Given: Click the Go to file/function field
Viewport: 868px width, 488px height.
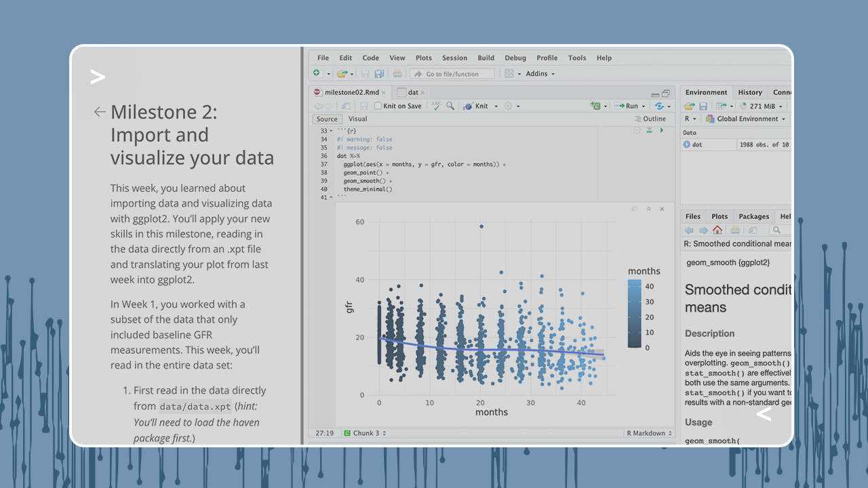Looking at the screenshot, I should tap(452, 74).
